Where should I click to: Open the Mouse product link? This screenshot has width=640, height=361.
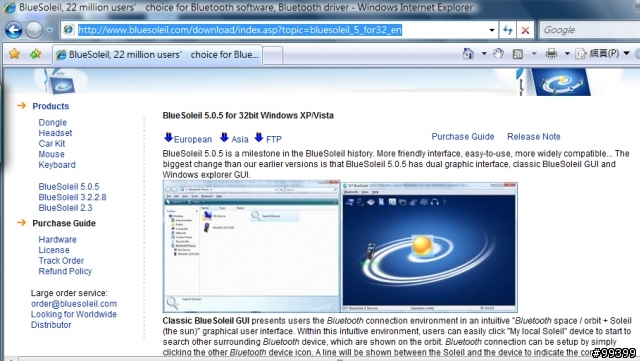tap(51, 154)
